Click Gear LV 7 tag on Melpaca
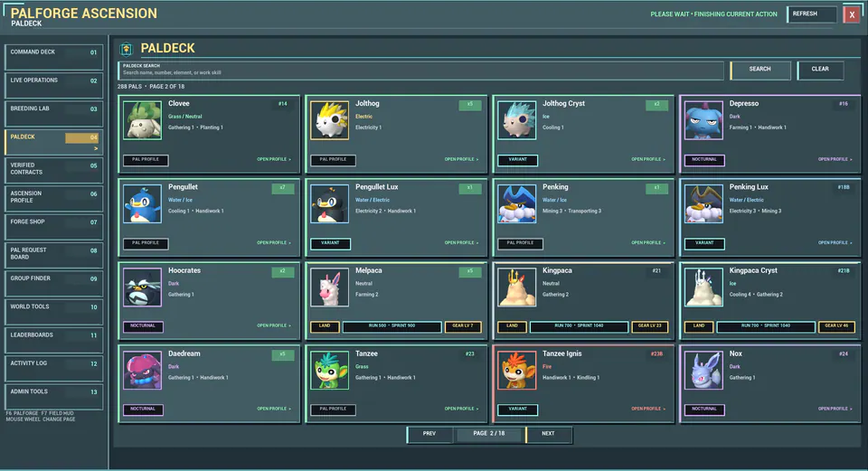The height and width of the screenshot is (471, 868). (x=463, y=326)
